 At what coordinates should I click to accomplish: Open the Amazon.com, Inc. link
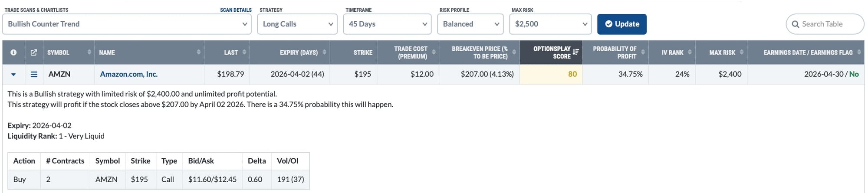[128, 74]
